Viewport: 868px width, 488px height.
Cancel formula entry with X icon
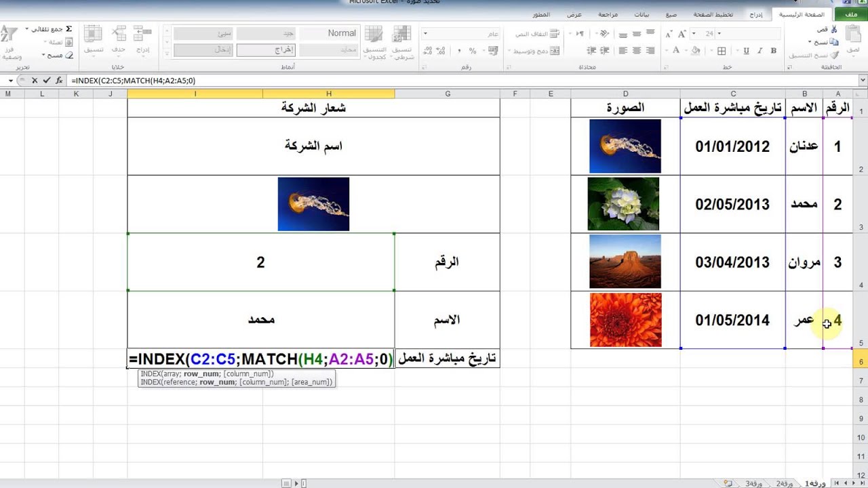click(x=35, y=80)
